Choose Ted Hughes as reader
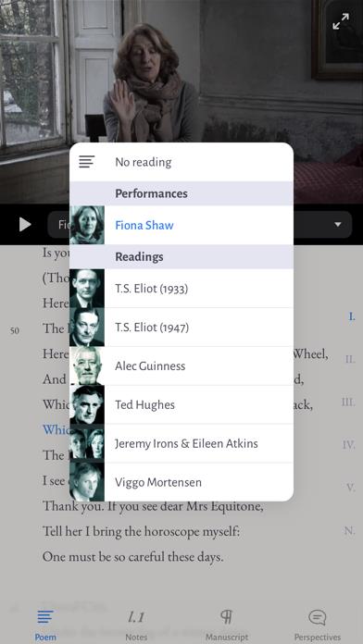The width and height of the screenshot is (363, 644). 181,404
